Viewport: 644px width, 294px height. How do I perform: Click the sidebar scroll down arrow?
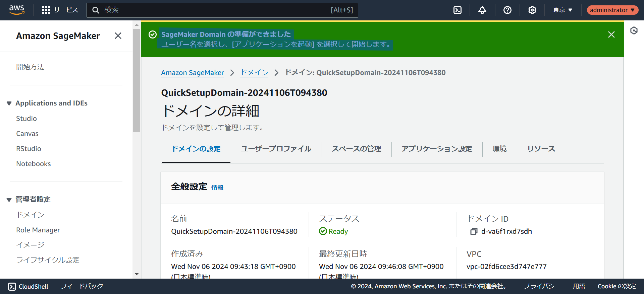tap(137, 274)
